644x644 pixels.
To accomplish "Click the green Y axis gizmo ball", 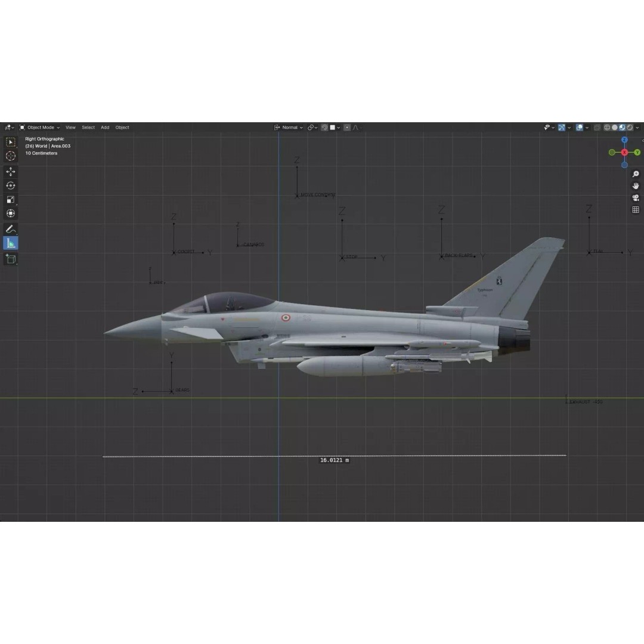I will click(x=637, y=153).
